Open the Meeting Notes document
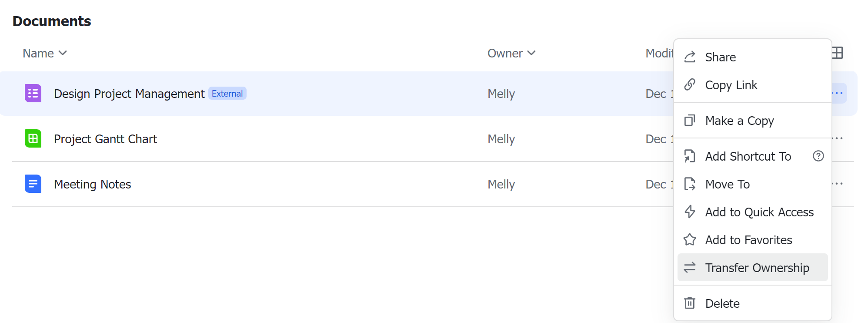The image size is (868, 323). coord(92,184)
